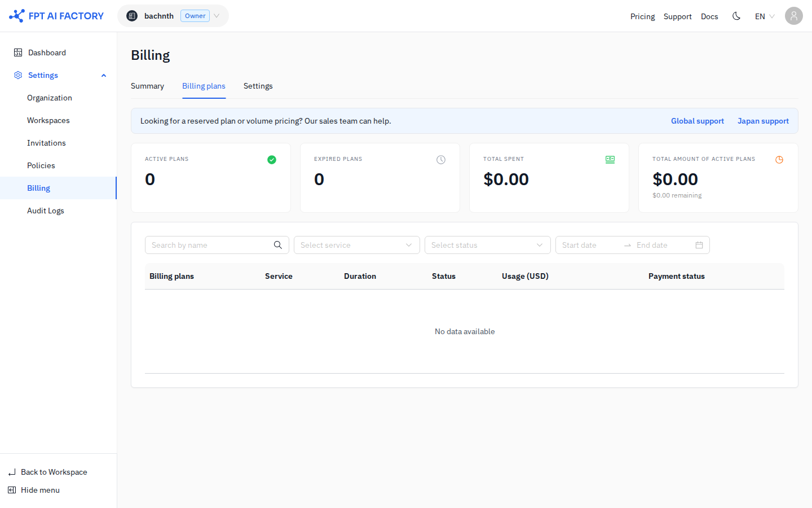Viewport: 812px width, 508px height.
Task: Click the green Active Plans check icon
Action: tap(272, 160)
